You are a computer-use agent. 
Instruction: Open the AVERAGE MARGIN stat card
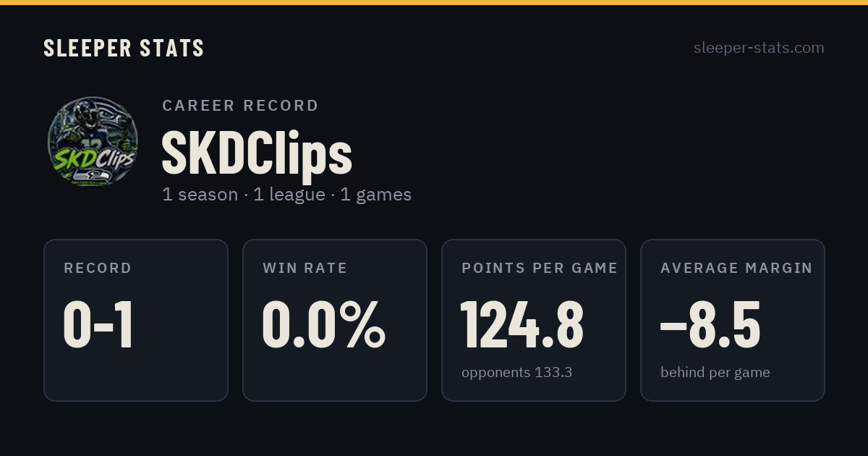tap(733, 320)
